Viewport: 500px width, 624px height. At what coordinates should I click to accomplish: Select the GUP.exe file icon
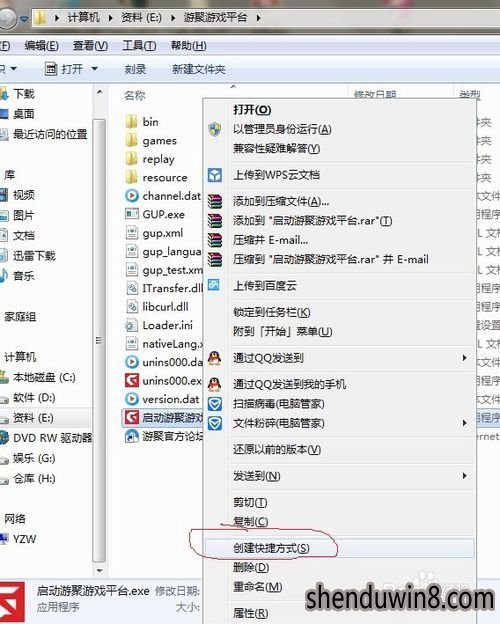pos(131,214)
